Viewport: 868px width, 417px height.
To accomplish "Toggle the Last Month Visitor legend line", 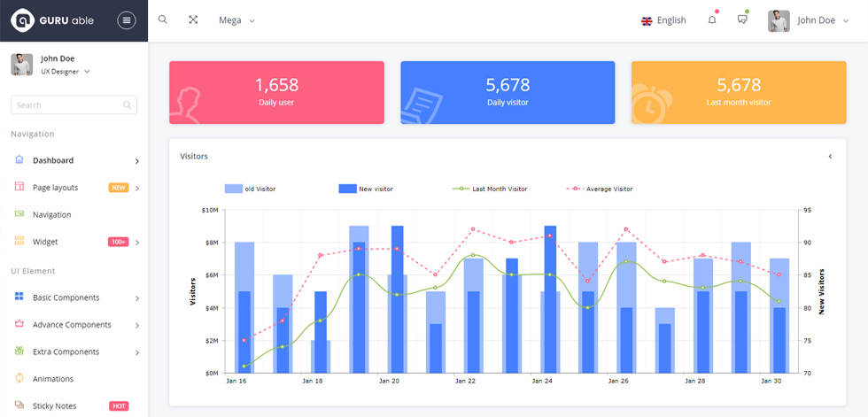I will click(x=490, y=189).
